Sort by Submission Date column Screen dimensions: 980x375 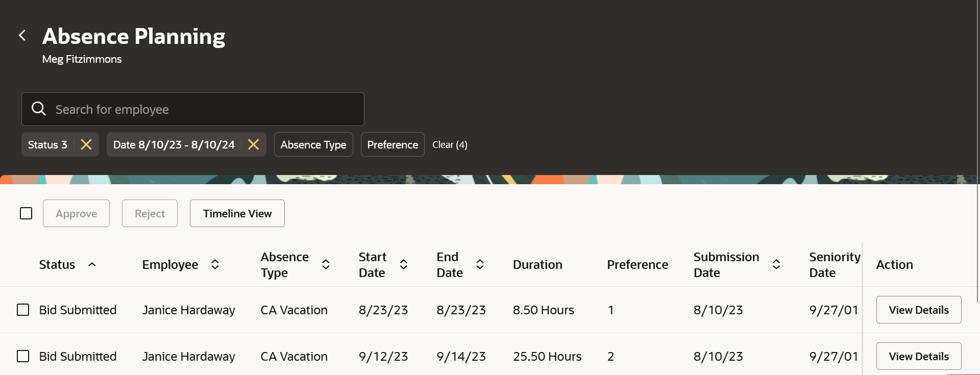click(x=776, y=264)
